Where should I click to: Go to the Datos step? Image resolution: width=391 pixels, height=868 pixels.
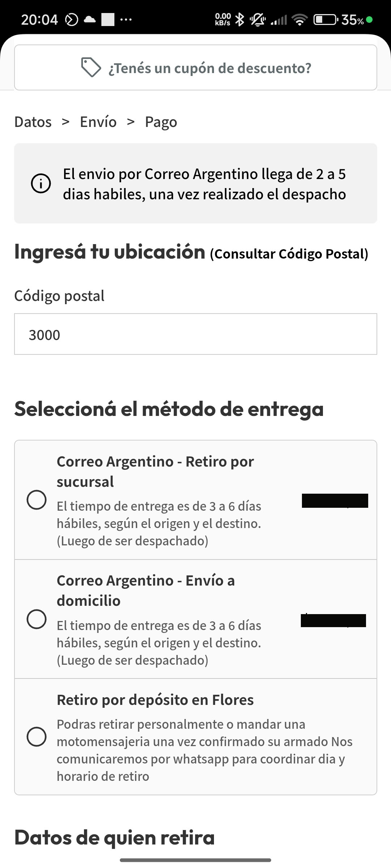click(x=33, y=122)
